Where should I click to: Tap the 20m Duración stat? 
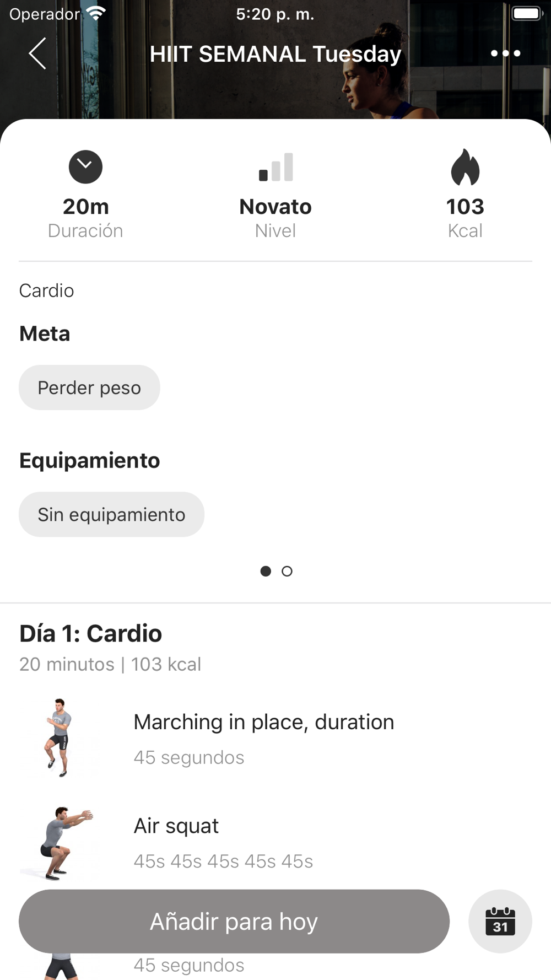(x=85, y=217)
